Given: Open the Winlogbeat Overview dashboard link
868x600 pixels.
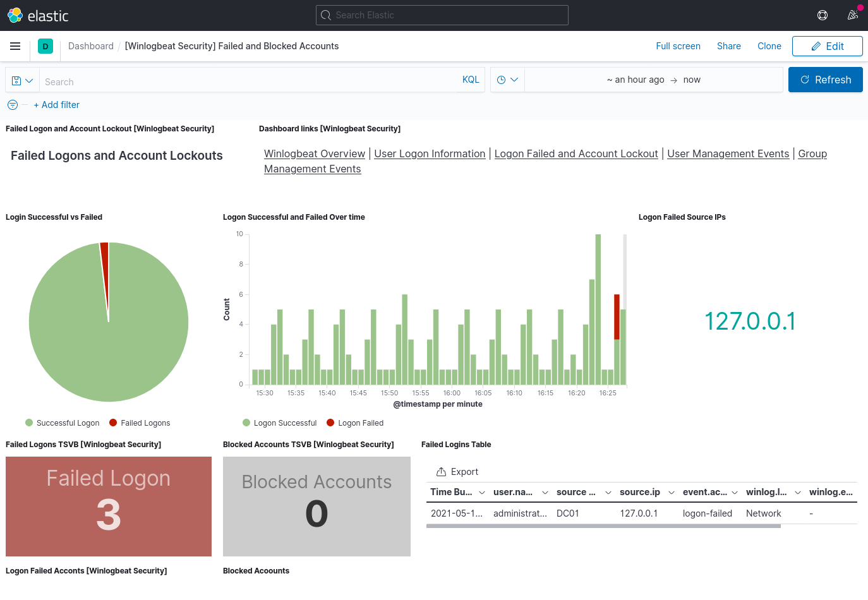Looking at the screenshot, I should coord(315,153).
